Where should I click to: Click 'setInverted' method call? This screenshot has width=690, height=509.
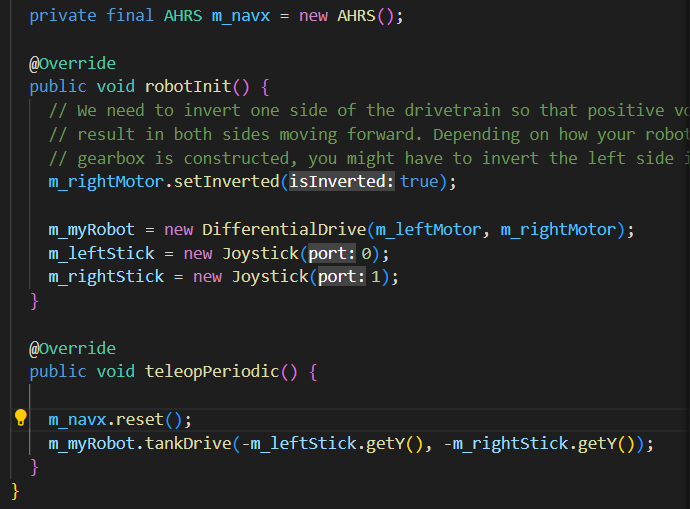coord(227,182)
